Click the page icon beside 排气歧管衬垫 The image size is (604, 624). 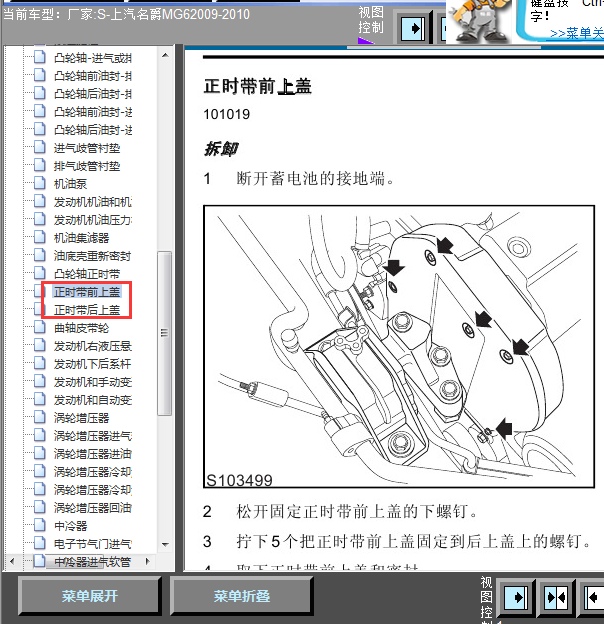click(x=39, y=165)
